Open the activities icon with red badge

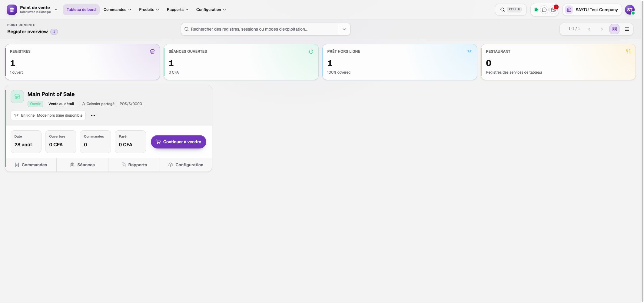(x=553, y=10)
